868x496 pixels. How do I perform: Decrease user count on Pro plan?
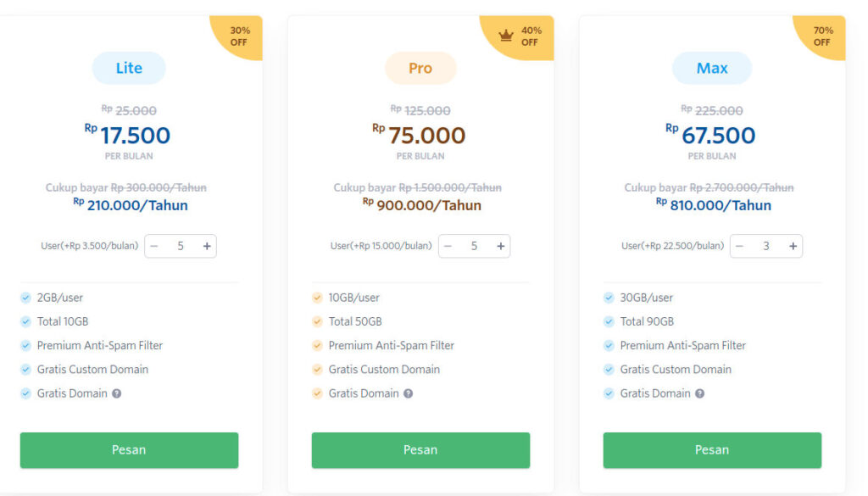448,246
